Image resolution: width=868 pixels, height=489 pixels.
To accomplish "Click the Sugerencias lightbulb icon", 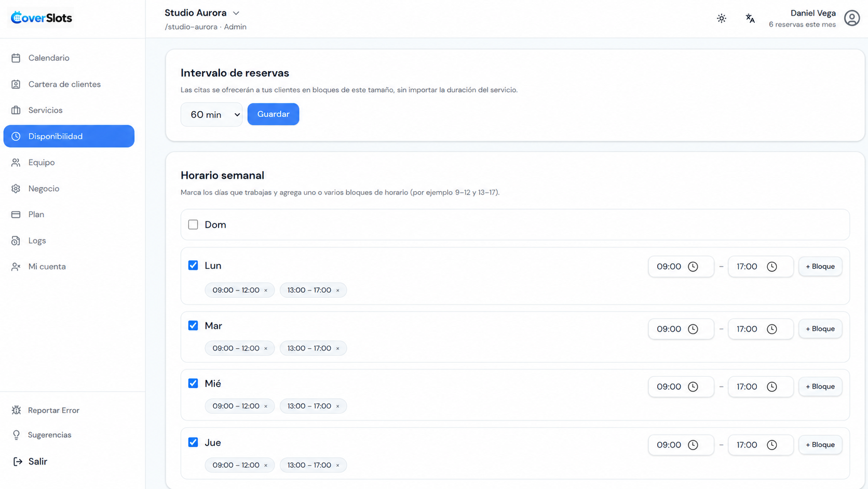I will (x=16, y=435).
